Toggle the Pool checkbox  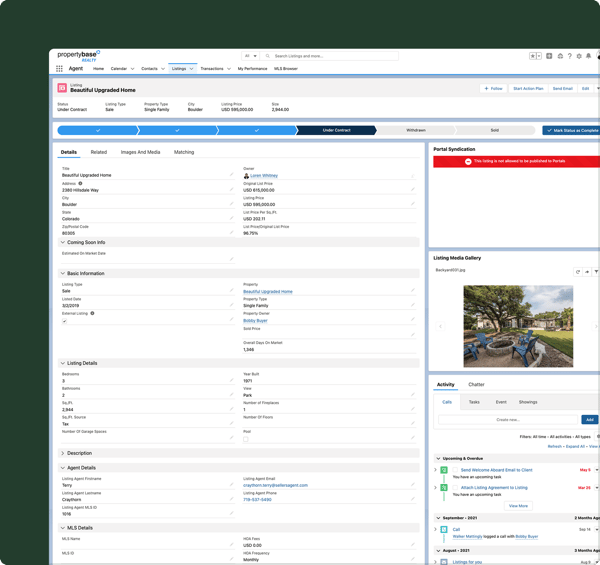(x=246, y=439)
